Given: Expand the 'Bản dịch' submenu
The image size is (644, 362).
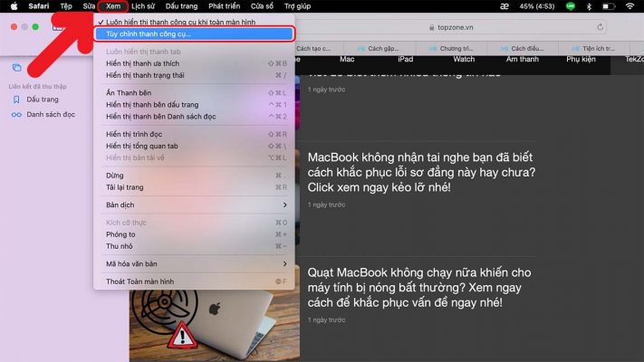Looking at the screenshot, I should click(192, 205).
